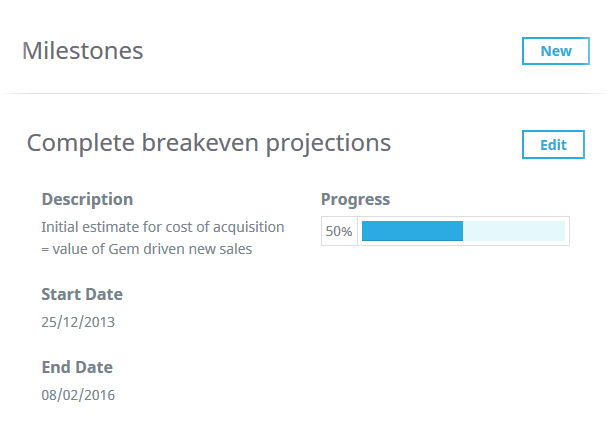611x446 pixels.
Task: Click the Description field label
Action: point(87,199)
